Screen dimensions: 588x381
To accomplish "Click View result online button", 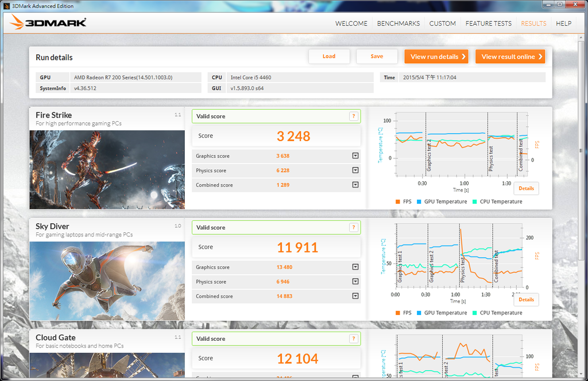I will 510,57.
